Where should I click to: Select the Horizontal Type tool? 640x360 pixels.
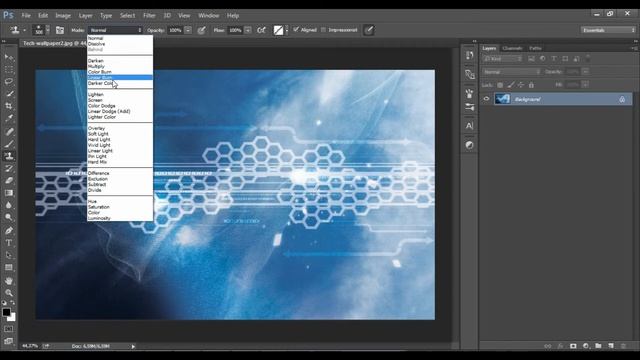9,243
